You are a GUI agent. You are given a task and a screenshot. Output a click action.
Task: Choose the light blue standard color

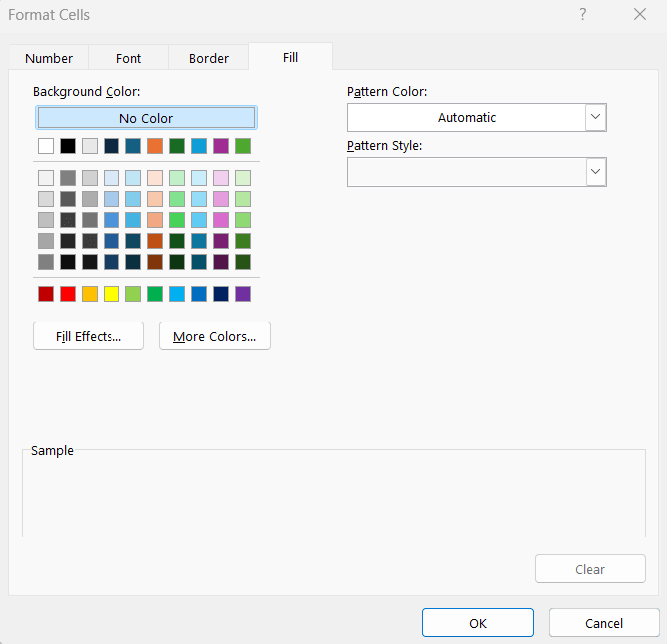177,294
